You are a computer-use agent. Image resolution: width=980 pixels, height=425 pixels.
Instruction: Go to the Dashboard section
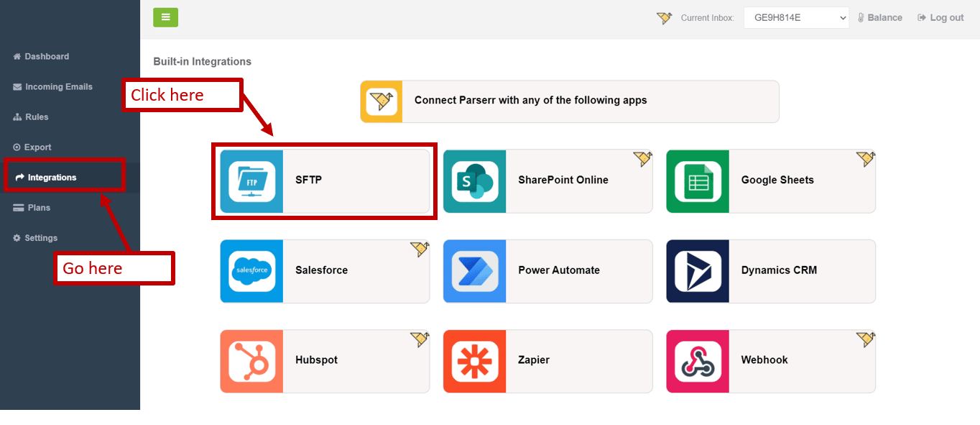tap(47, 56)
